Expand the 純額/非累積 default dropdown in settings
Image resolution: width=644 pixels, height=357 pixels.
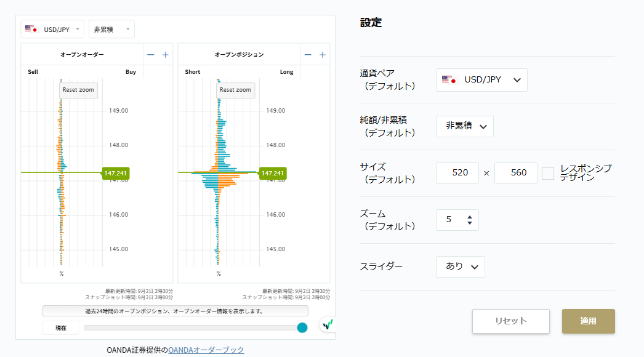(x=464, y=126)
